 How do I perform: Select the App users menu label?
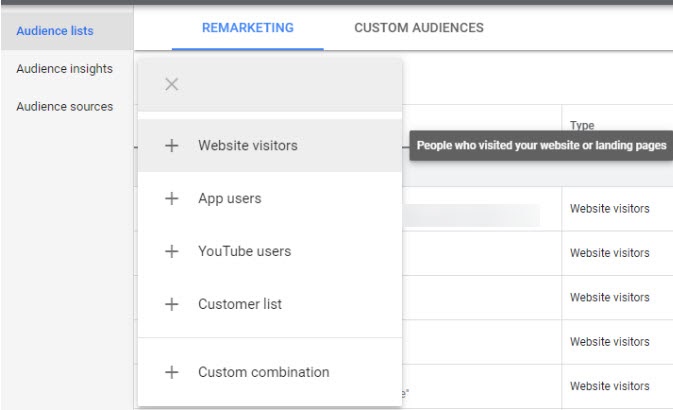coord(229,199)
